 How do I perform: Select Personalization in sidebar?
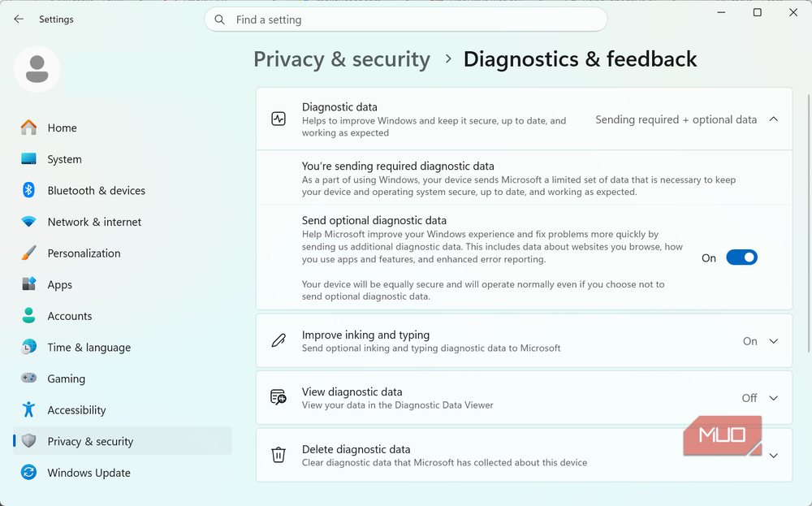coord(123,253)
